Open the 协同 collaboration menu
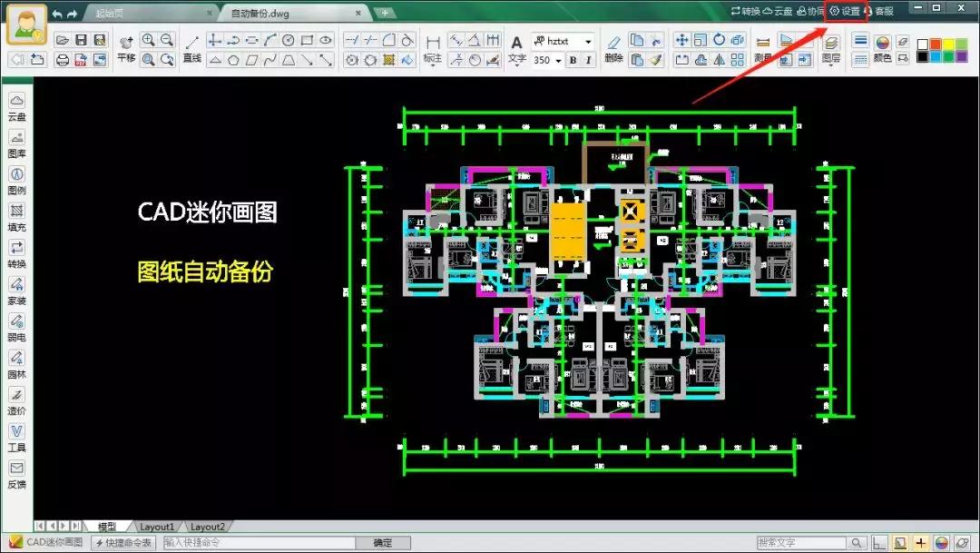 coord(810,11)
